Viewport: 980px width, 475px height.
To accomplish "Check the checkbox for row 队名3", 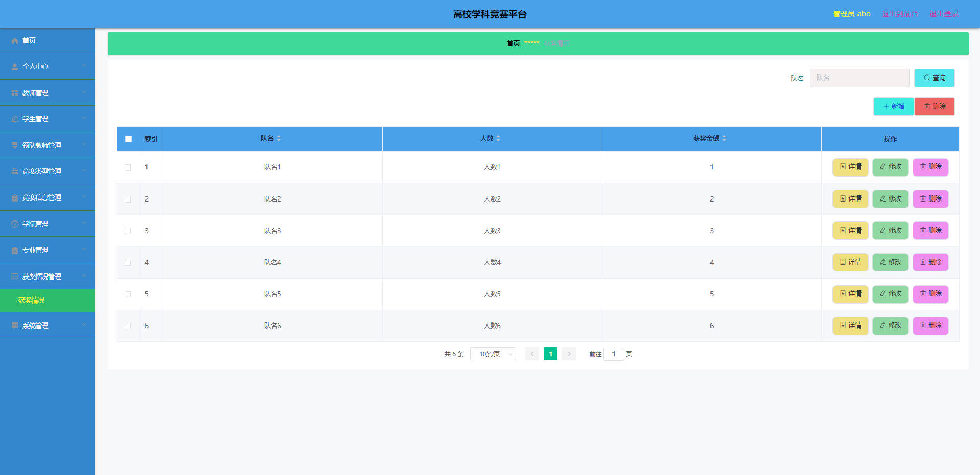I will 128,231.
